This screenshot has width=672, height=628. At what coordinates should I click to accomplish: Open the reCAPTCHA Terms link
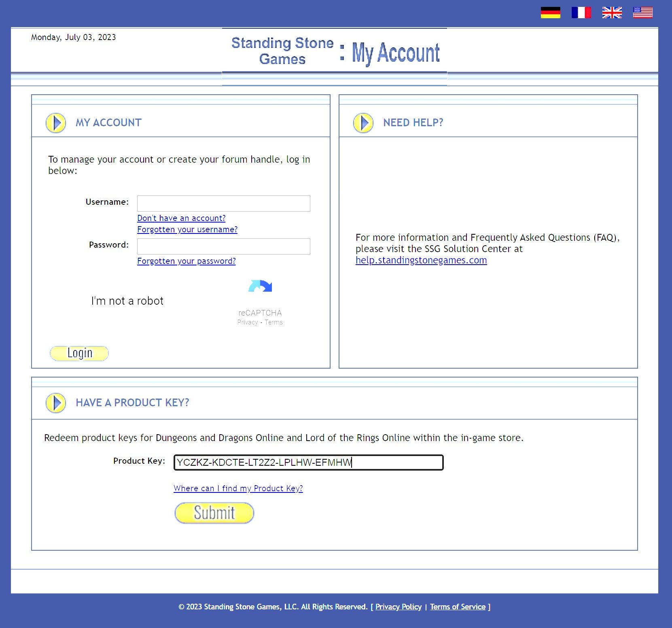(x=274, y=322)
